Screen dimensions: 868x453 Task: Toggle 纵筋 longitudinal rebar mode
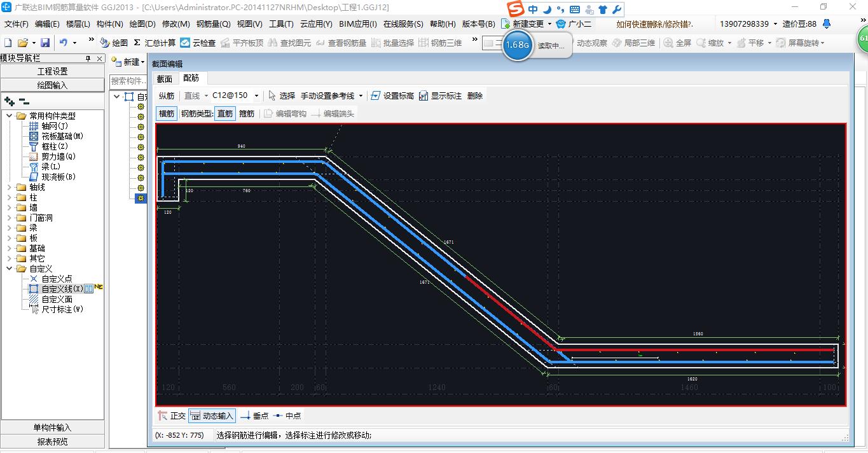[166, 95]
